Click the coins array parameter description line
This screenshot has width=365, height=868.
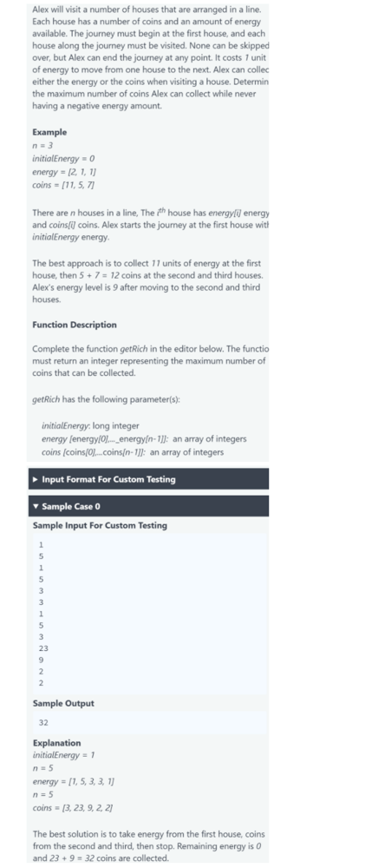point(133,452)
